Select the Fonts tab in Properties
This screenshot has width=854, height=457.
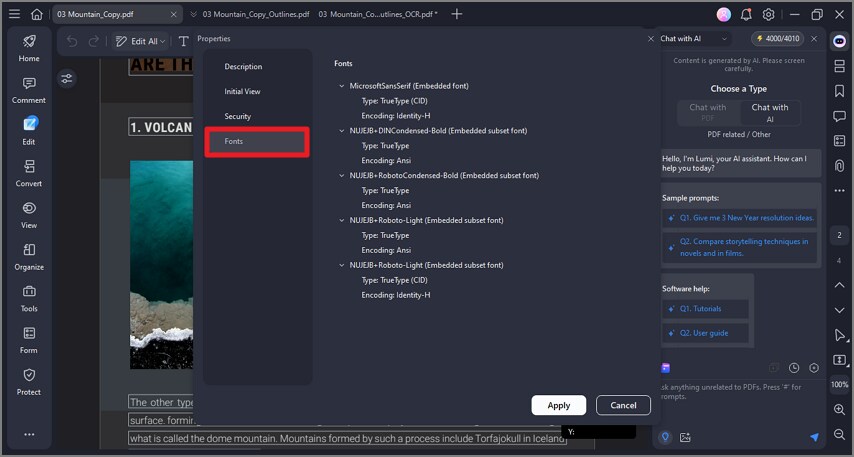[257, 142]
